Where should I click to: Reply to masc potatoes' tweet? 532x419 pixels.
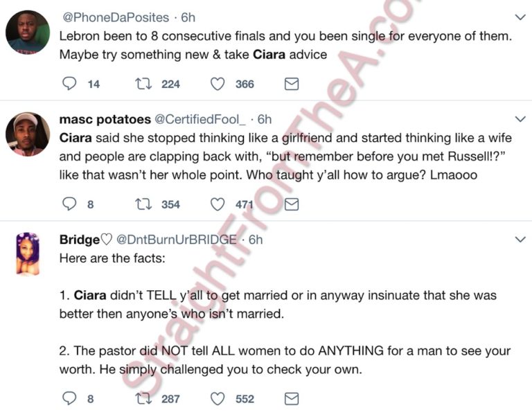(69, 204)
